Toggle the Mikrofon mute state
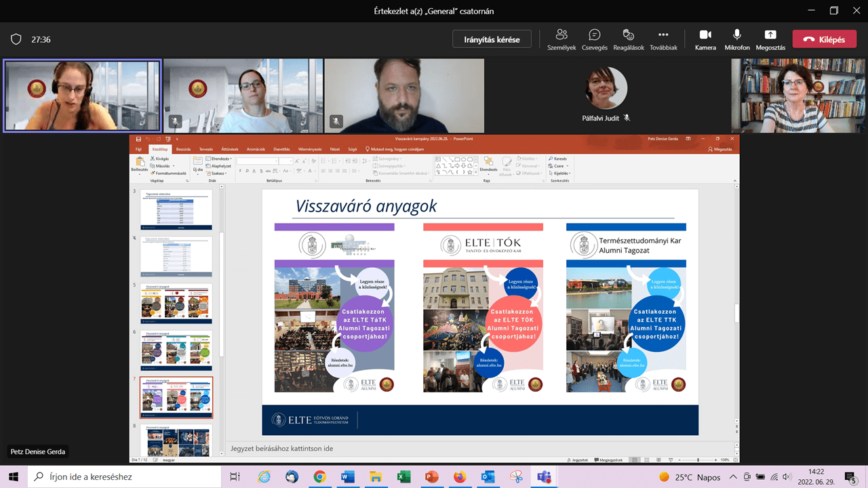 click(737, 39)
